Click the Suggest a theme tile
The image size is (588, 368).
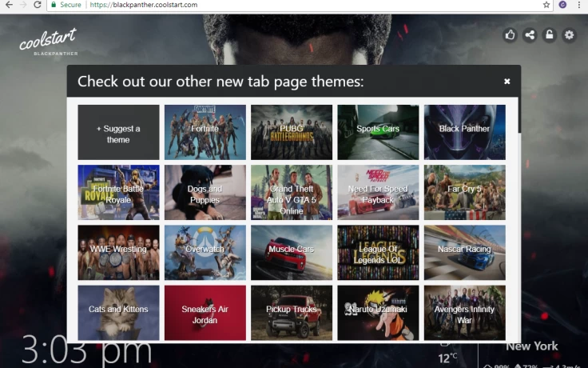coord(118,132)
